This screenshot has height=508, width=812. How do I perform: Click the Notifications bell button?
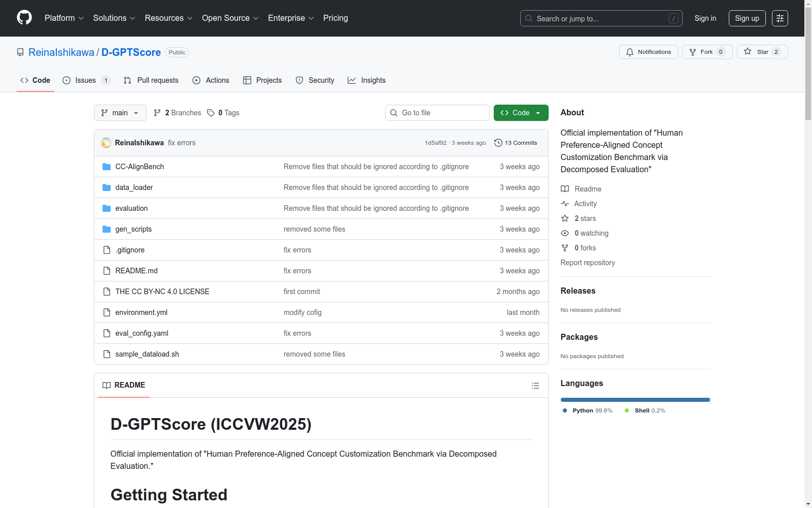click(648, 52)
